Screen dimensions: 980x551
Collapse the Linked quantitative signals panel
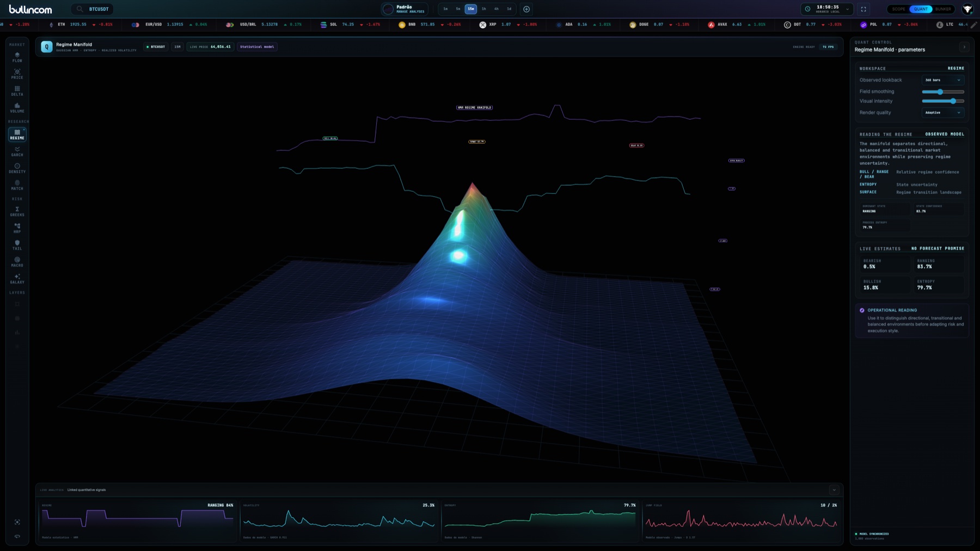pyautogui.click(x=834, y=490)
